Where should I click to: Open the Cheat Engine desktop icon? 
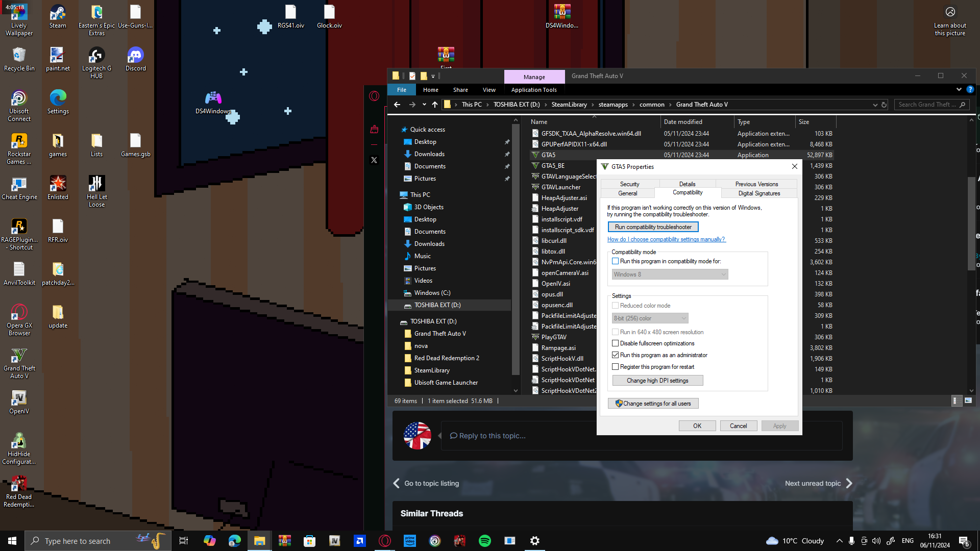point(19,188)
